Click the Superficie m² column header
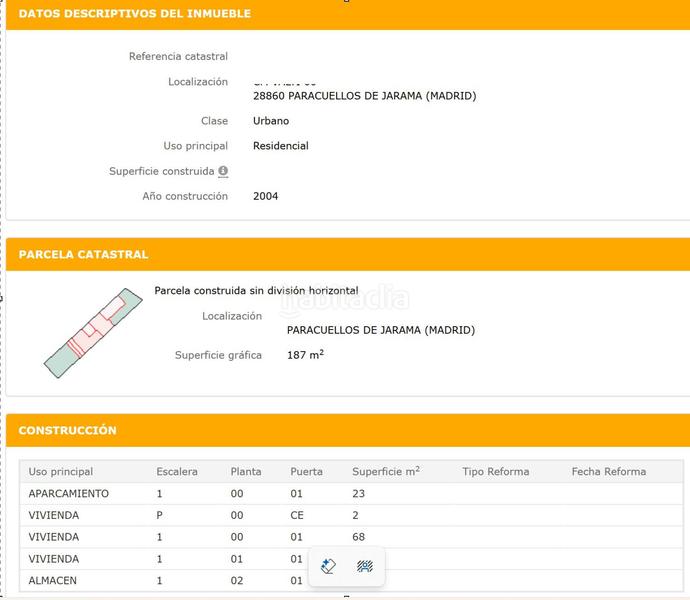This screenshot has width=690, height=600. (386, 472)
